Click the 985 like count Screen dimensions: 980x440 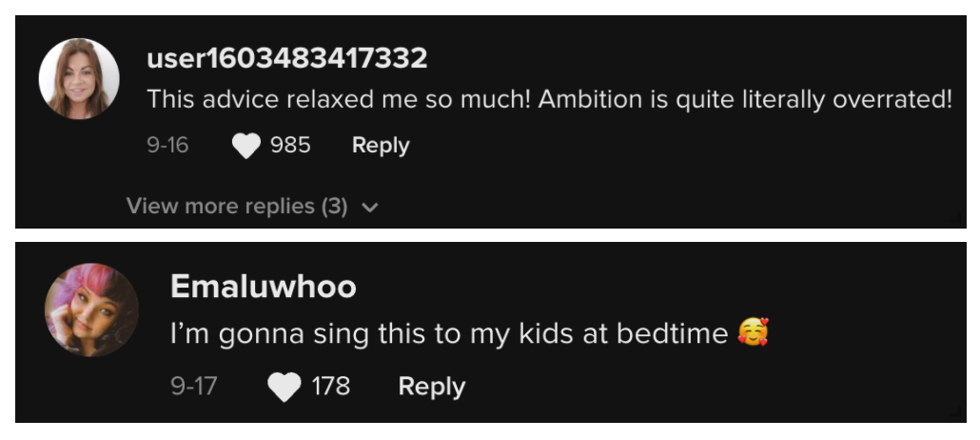290,146
